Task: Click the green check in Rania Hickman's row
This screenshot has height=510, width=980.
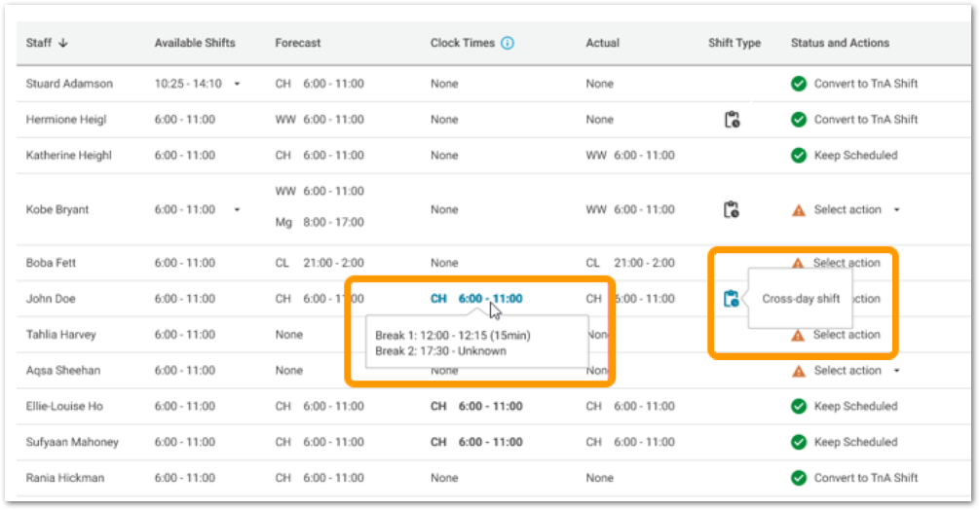Action: (799, 478)
